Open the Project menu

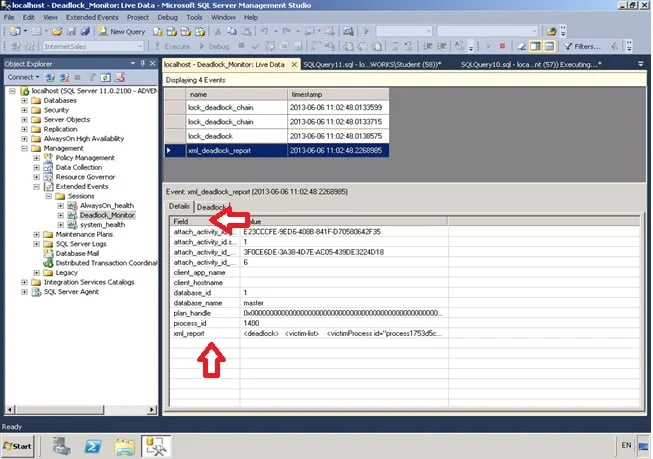tap(138, 17)
